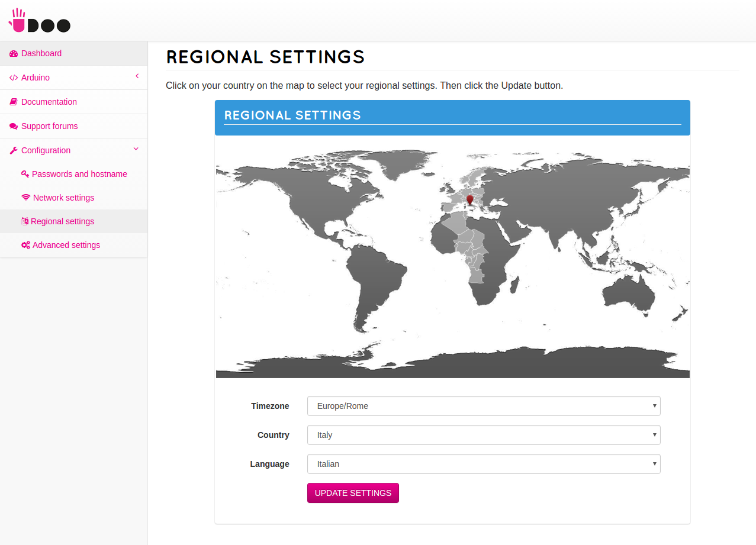Click the key icon beside Passwords and hostname
Image resolution: width=756 pixels, height=545 pixels.
click(x=25, y=174)
